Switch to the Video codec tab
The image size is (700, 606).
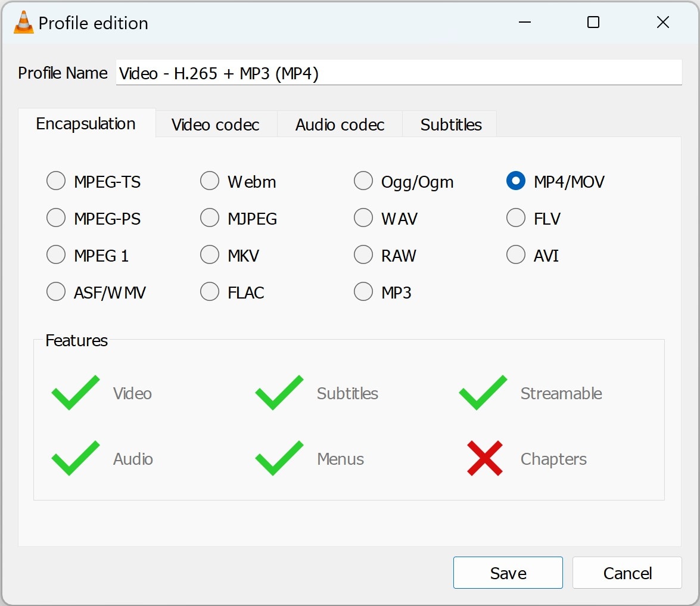(x=215, y=125)
